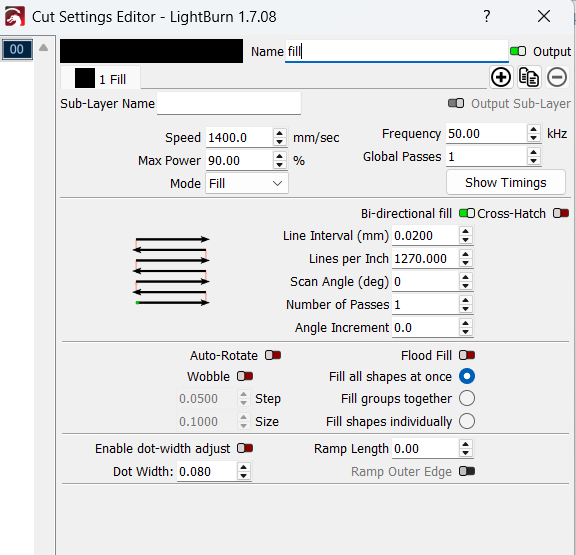Decrease Frequency with down arrow
Image resolution: width=576 pixels, height=555 pixels.
tap(533, 138)
